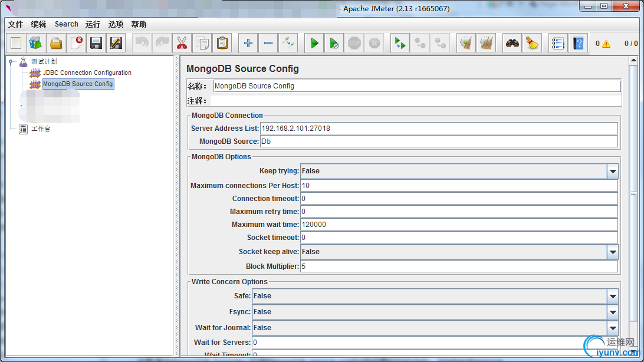Viewport: 644px width, 362px height.
Task: Click Maximum connections Per Host field
Action: (459, 186)
